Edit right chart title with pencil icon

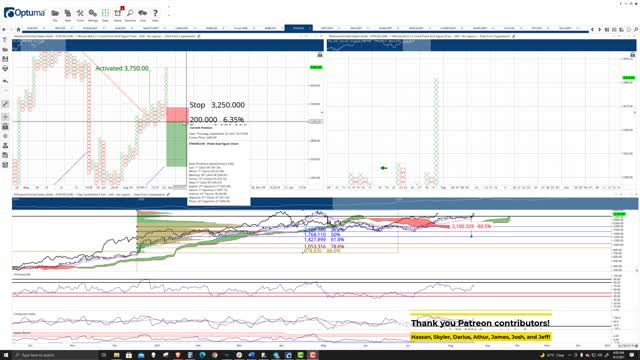(513, 36)
